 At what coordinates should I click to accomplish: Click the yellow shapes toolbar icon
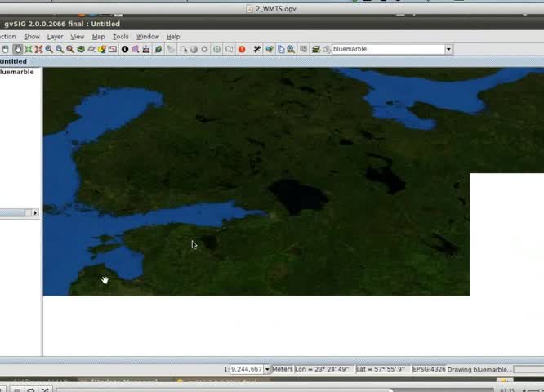click(102, 49)
